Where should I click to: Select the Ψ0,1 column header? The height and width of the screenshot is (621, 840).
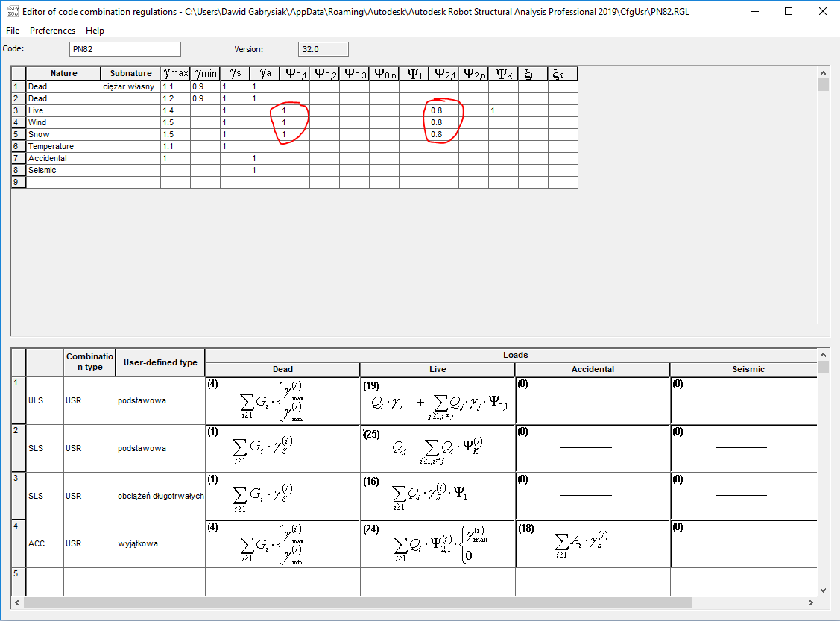click(294, 73)
